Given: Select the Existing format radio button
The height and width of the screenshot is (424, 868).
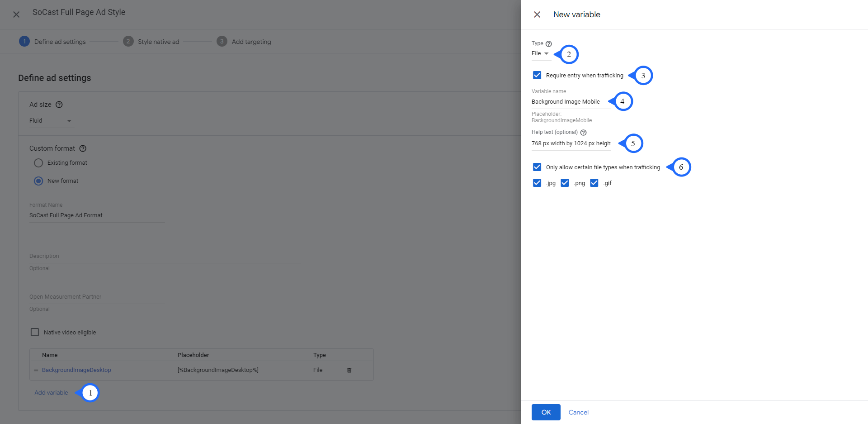Looking at the screenshot, I should (x=38, y=163).
